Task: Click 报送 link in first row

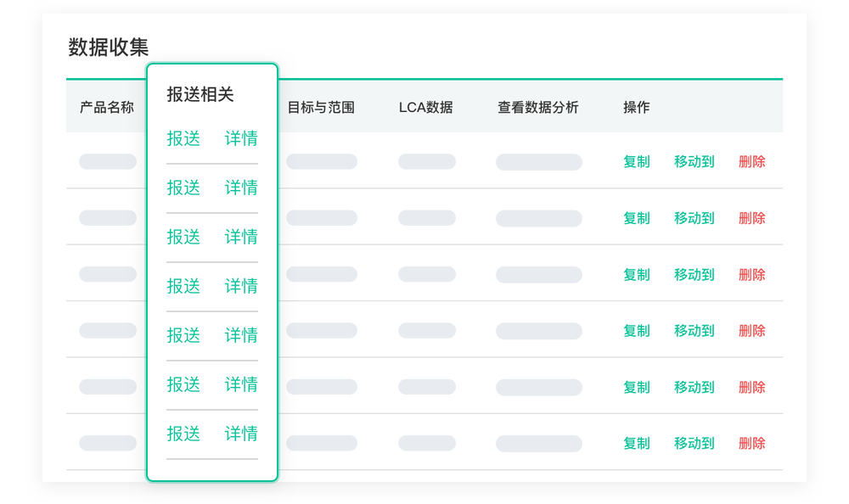Action: [x=183, y=138]
